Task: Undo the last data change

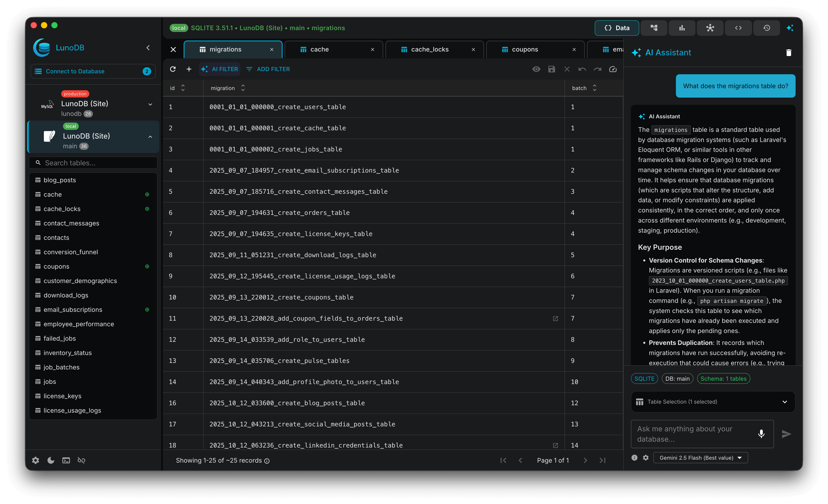Action: pos(582,69)
